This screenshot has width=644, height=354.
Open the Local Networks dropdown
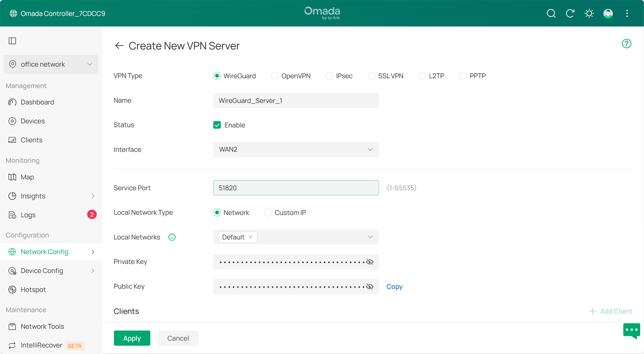pos(296,237)
